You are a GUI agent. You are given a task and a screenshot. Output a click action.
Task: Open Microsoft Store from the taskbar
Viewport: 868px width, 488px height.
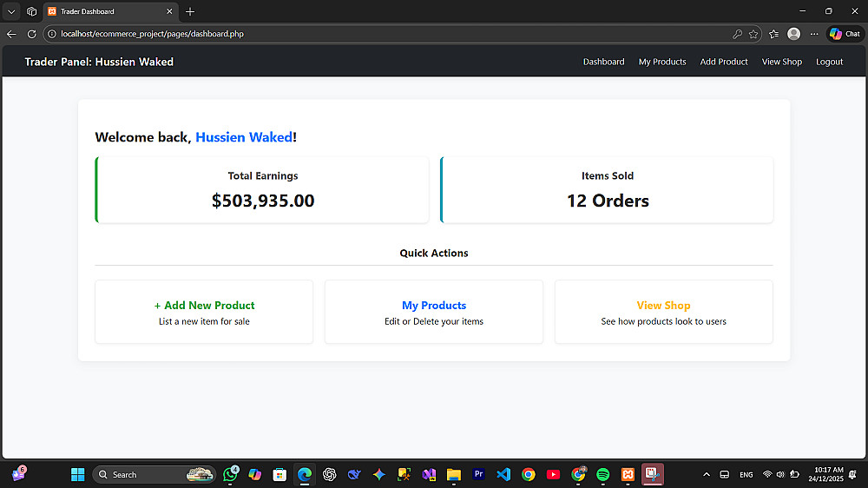(279, 475)
